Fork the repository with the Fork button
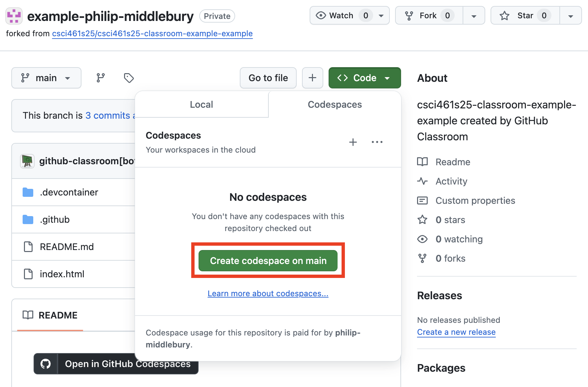The height and width of the screenshot is (387, 588). pyautogui.click(x=429, y=16)
